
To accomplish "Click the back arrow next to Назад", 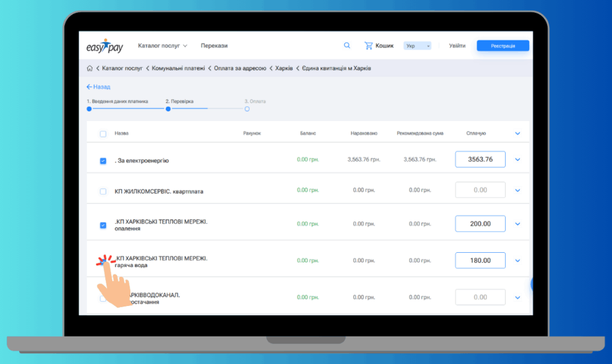I will pyautogui.click(x=89, y=87).
